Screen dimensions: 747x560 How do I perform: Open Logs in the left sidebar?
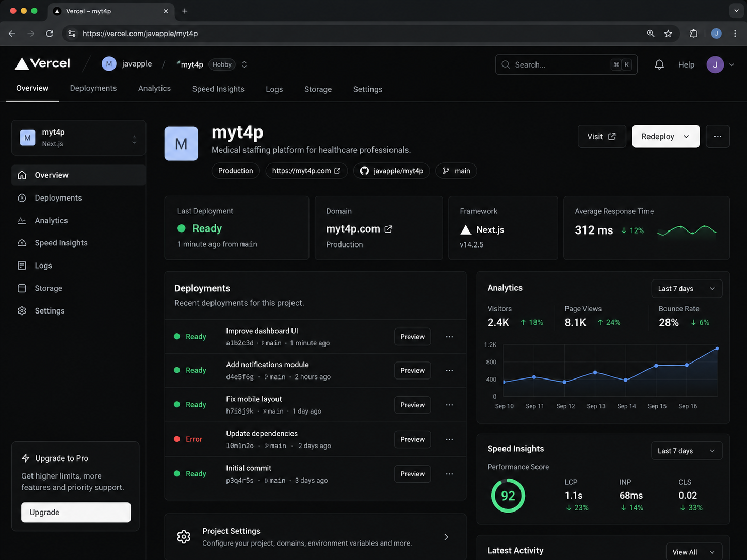pos(78,266)
